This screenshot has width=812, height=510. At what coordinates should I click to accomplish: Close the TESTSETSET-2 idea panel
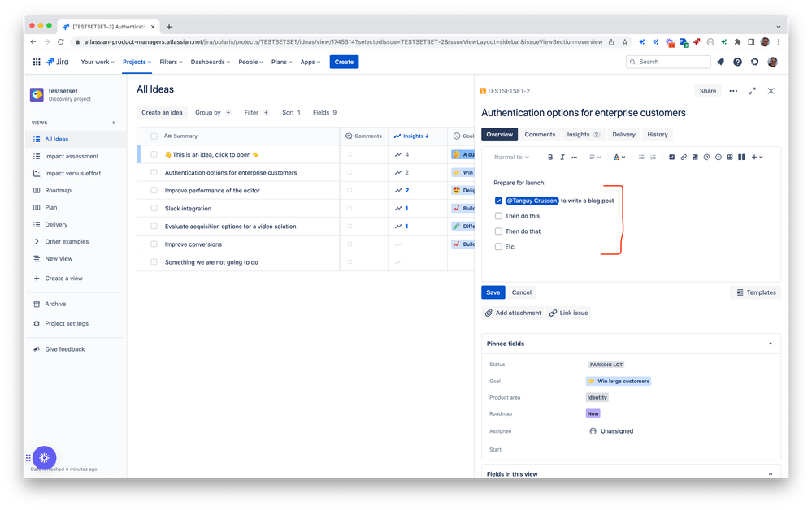pyautogui.click(x=771, y=91)
